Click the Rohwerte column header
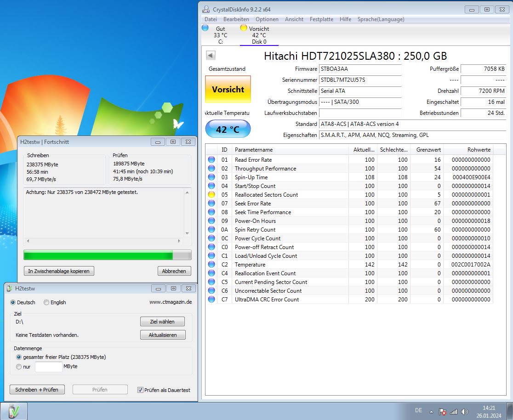 pos(468,150)
